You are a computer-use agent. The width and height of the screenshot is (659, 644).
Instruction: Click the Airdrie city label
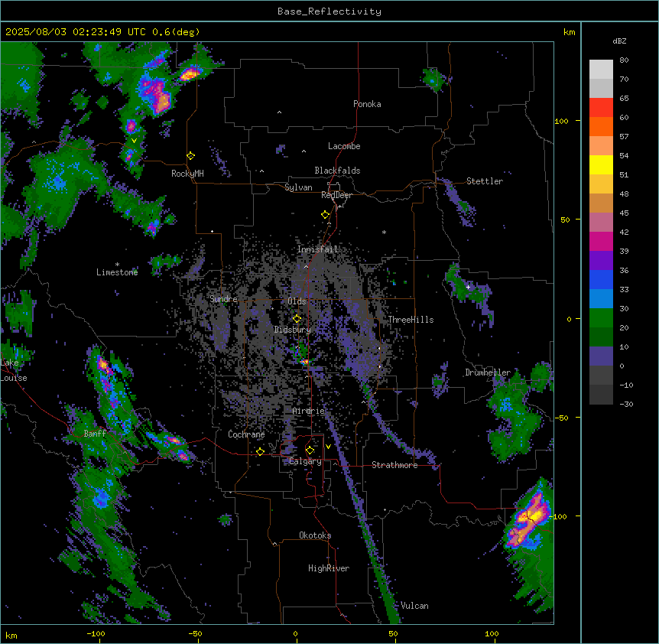pyautogui.click(x=309, y=411)
